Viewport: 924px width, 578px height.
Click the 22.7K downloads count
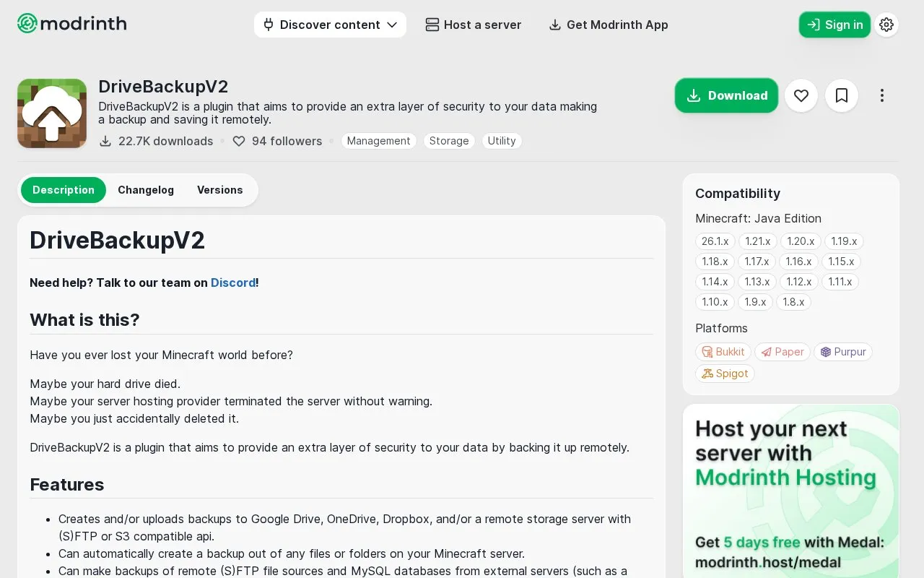[157, 141]
